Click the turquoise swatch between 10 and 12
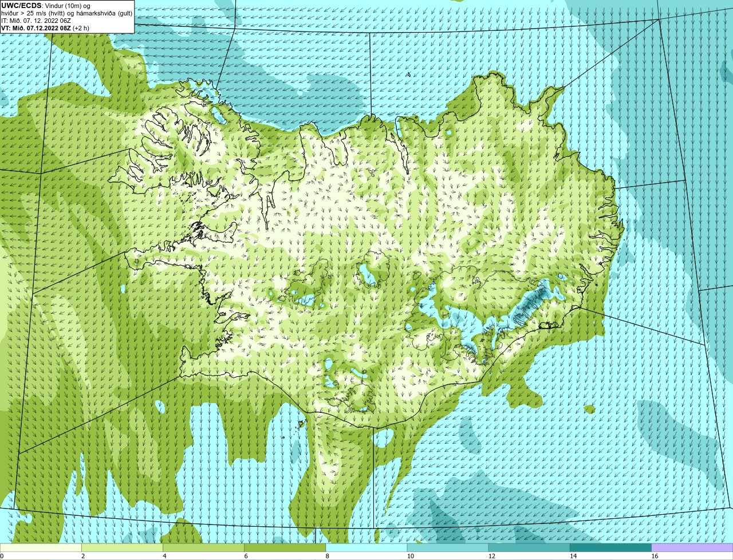The image size is (733, 560). click(x=448, y=548)
